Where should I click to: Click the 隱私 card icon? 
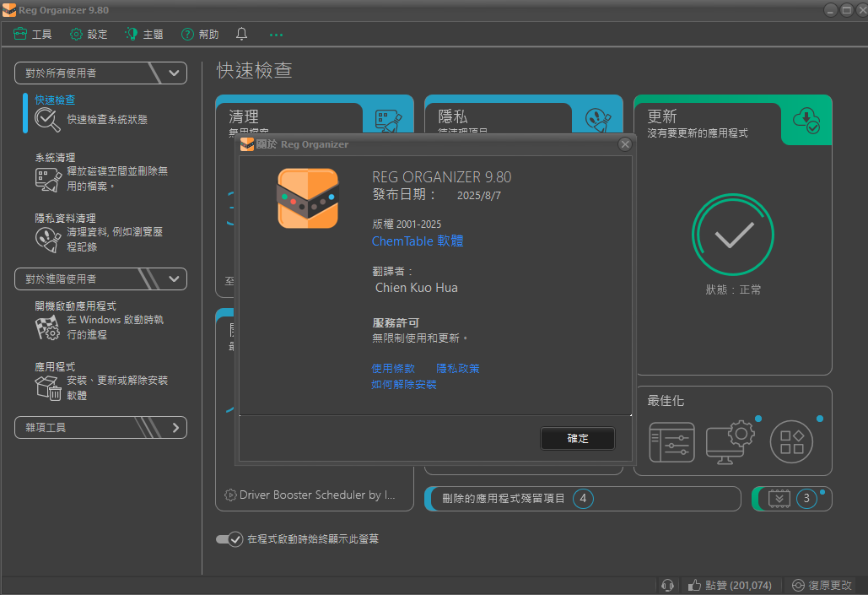598,120
